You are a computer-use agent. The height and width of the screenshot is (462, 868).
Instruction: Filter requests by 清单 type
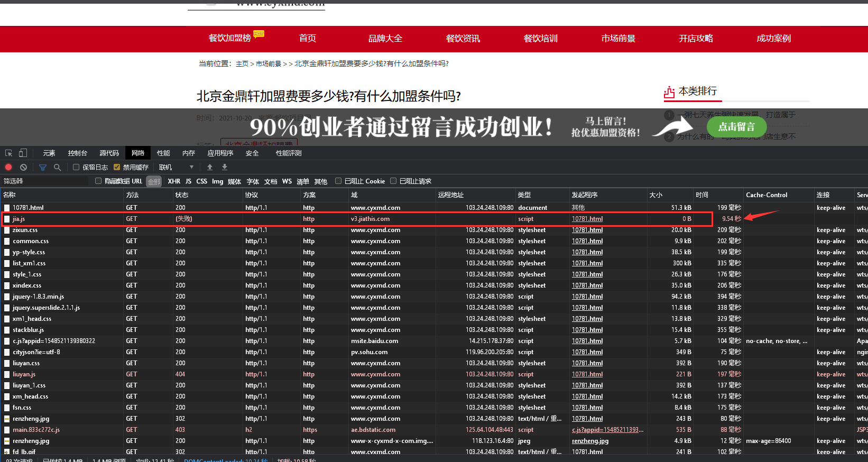pyautogui.click(x=303, y=181)
